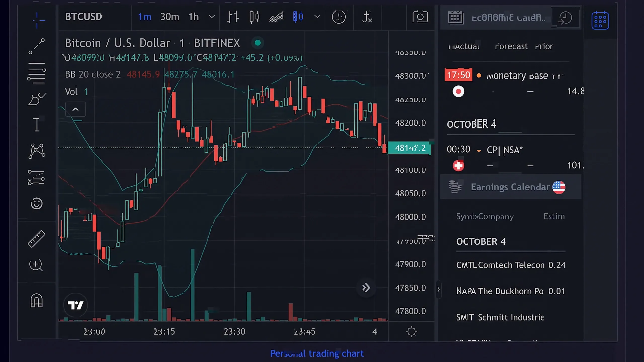Viewport: 644px width, 362px height.
Task: Expand the side panel with small arrow
Action: click(438, 289)
